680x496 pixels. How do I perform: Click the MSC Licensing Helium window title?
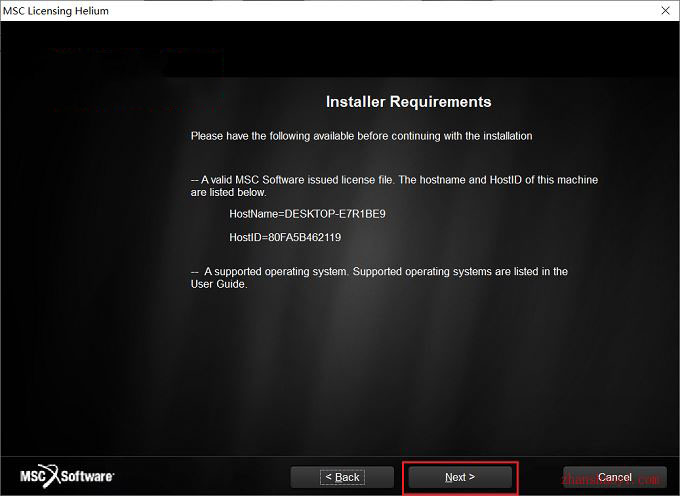point(56,10)
